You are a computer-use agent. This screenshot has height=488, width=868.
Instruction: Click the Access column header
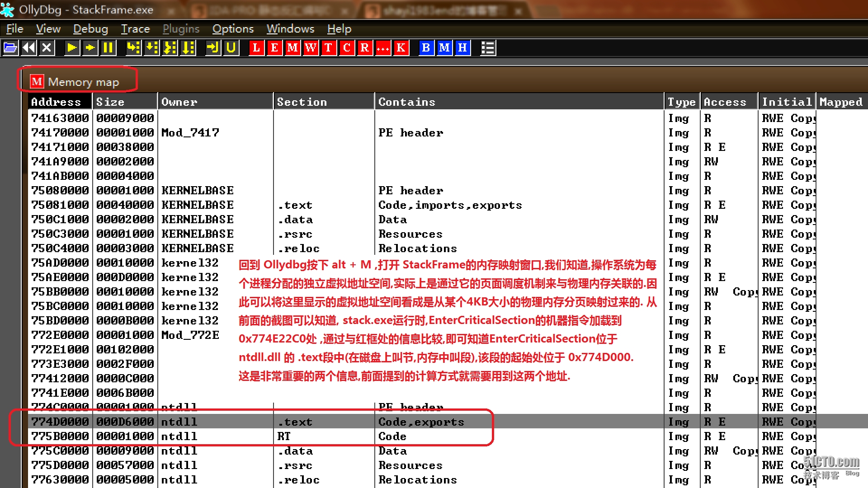[x=729, y=102]
